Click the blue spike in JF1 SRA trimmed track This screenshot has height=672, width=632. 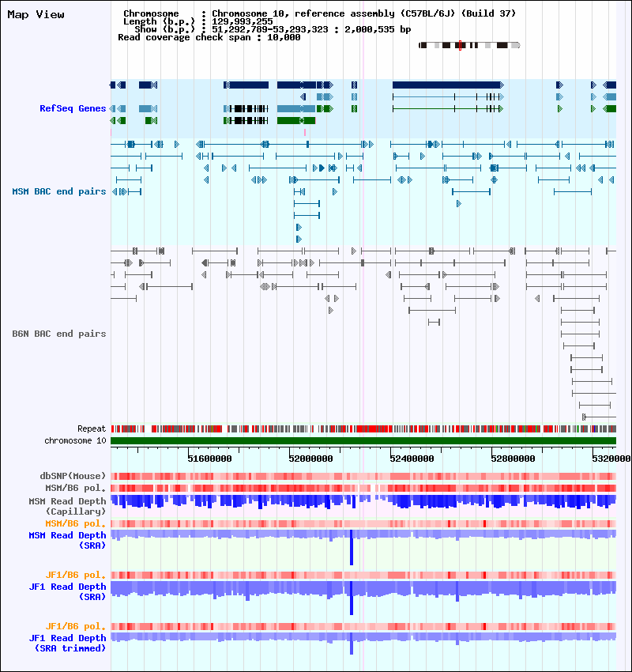point(352,644)
